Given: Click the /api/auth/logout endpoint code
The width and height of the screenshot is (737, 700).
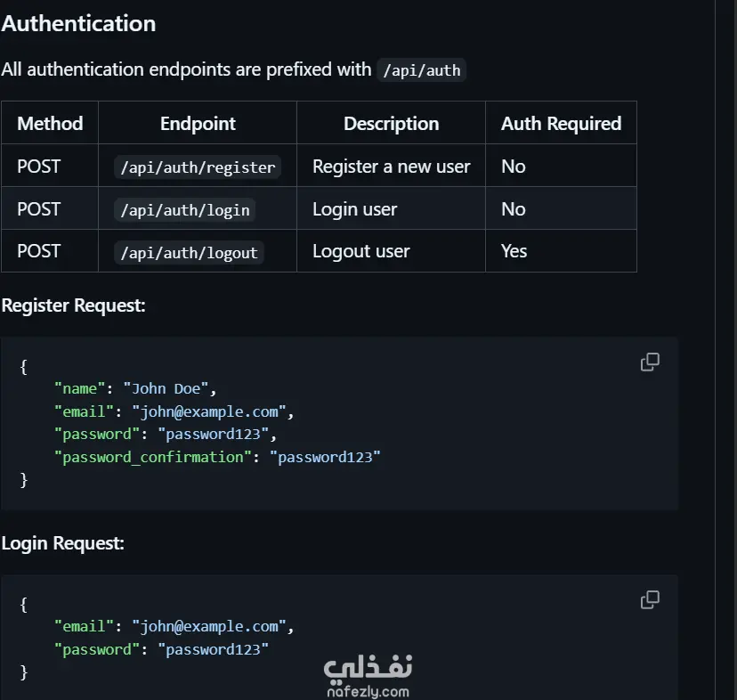Looking at the screenshot, I should pyautogui.click(x=190, y=252).
